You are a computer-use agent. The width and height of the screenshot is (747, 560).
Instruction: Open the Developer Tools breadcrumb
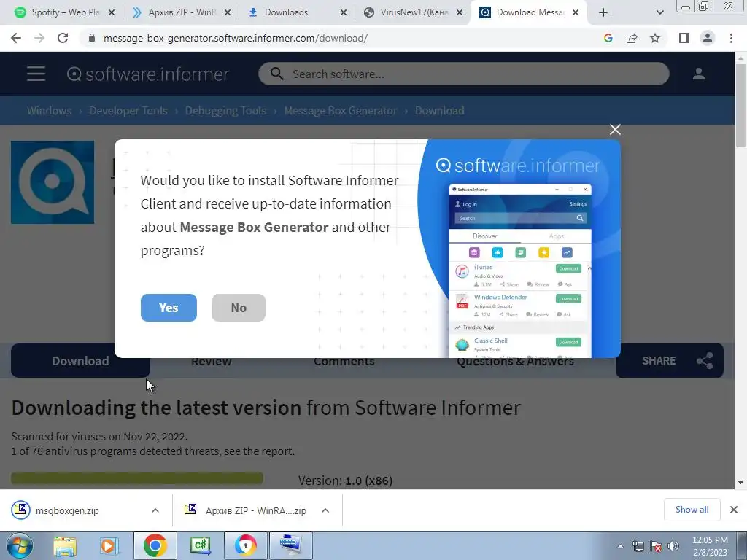click(128, 111)
